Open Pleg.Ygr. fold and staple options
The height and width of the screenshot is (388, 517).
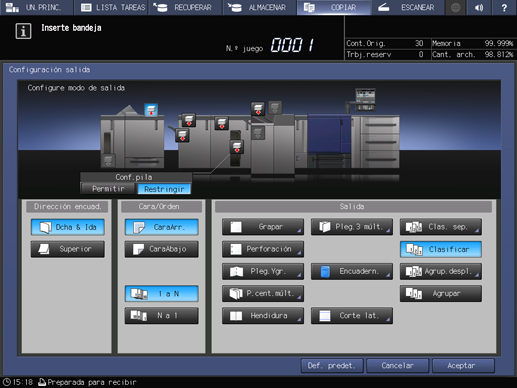point(263,271)
